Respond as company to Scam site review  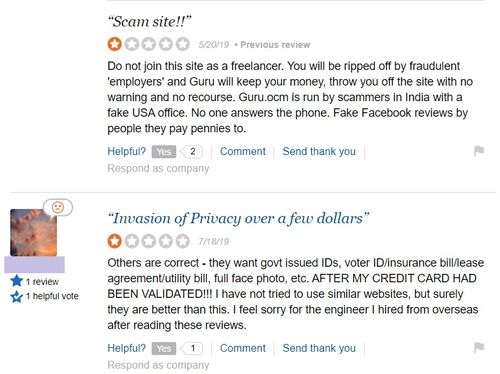(x=158, y=169)
